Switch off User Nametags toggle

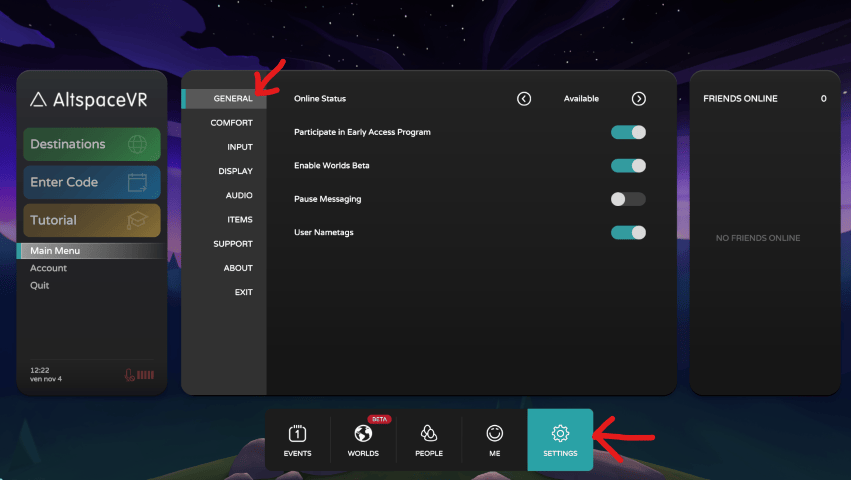628,232
